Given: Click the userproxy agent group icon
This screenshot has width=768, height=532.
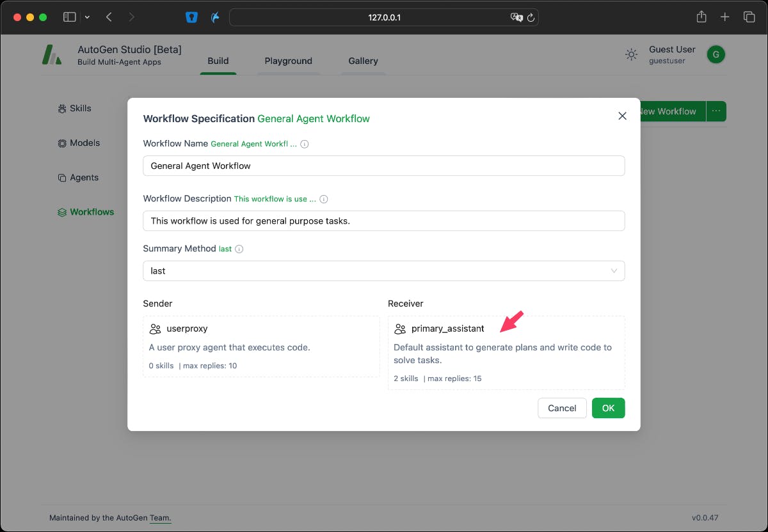Looking at the screenshot, I should pos(155,329).
